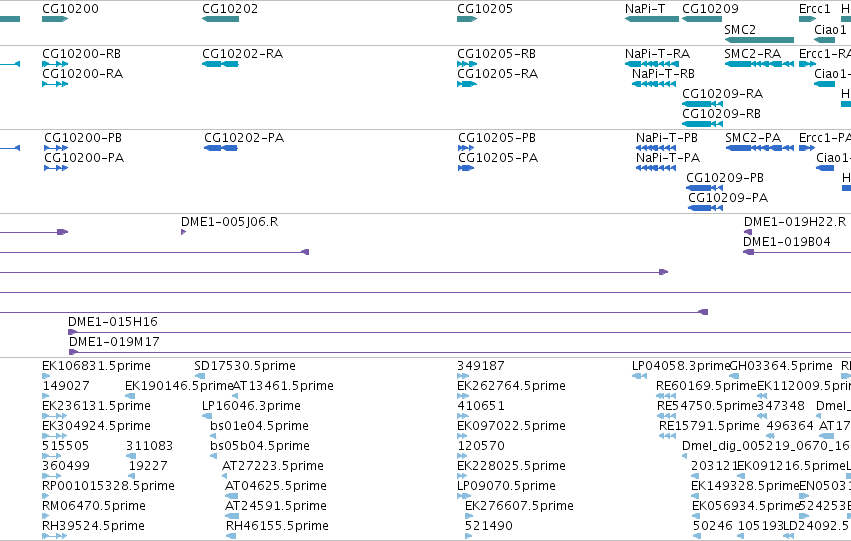
Task: Select the bs05b04.5prime EST label
Action: (x=260, y=447)
